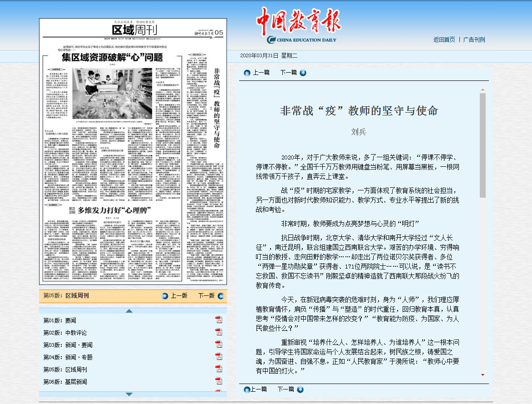532x404 pixels.
Task: Click subheading 非常时期，教师要成为点亮梦想与心灵的“明灯”
Action: pyautogui.click(x=350, y=224)
